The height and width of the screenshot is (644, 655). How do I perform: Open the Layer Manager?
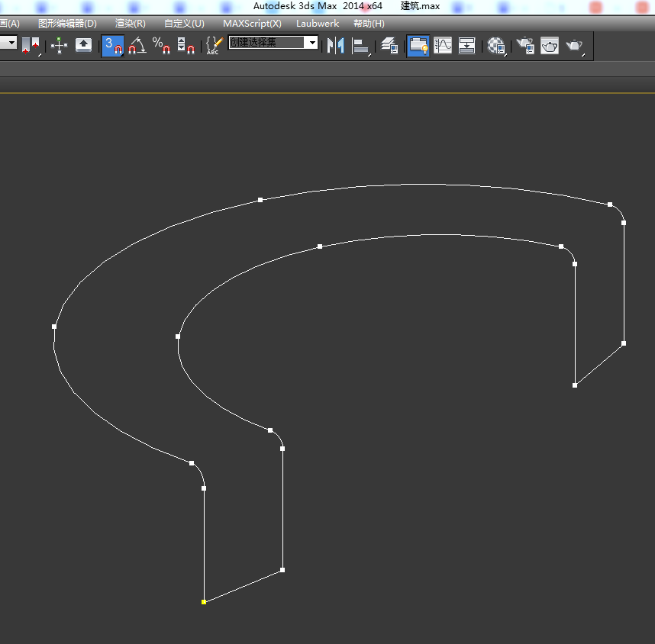tap(389, 46)
